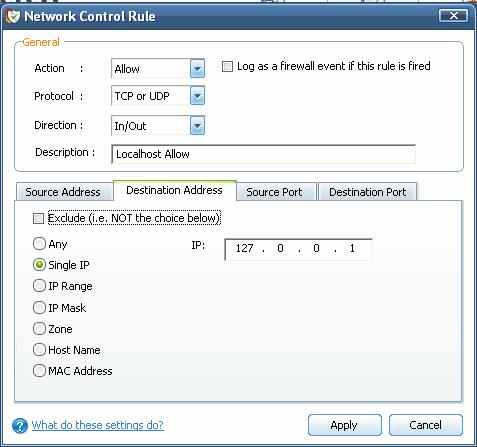Select the MAC Address radio option
Viewport: 477px width, 447px height.
(x=39, y=371)
